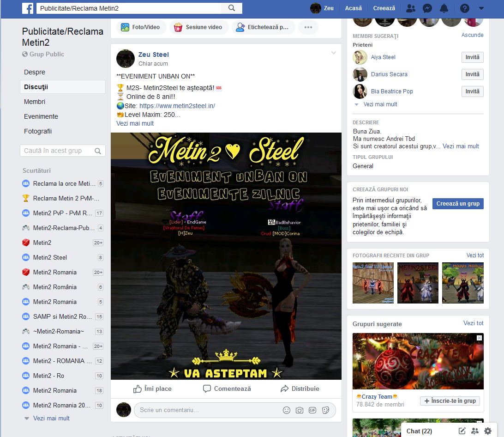The height and width of the screenshot is (437, 504).
Task: Open the notifications bell icon
Action: (x=444, y=8)
